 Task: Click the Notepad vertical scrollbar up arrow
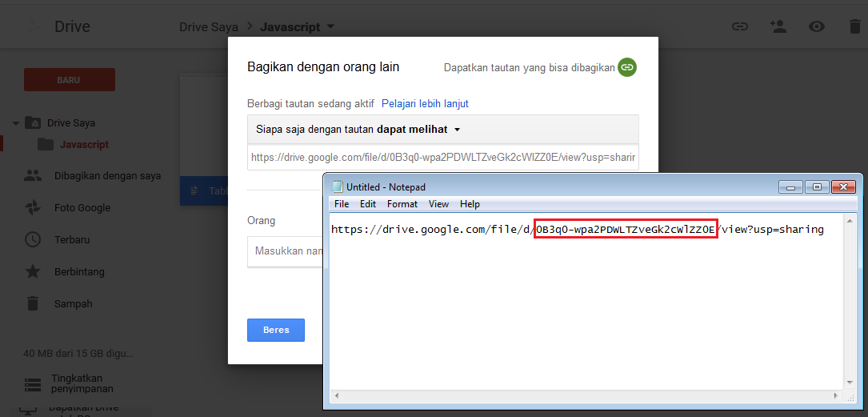[x=850, y=220]
